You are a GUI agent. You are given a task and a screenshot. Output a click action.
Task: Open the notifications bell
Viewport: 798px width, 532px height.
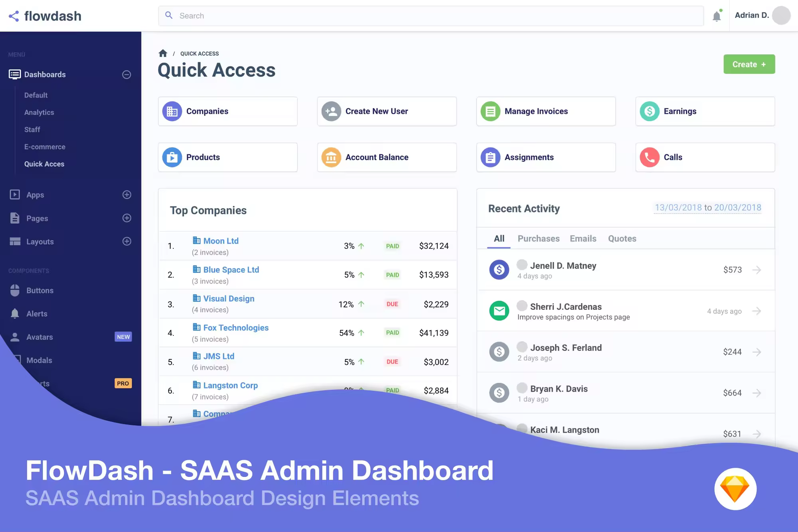click(x=717, y=16)
